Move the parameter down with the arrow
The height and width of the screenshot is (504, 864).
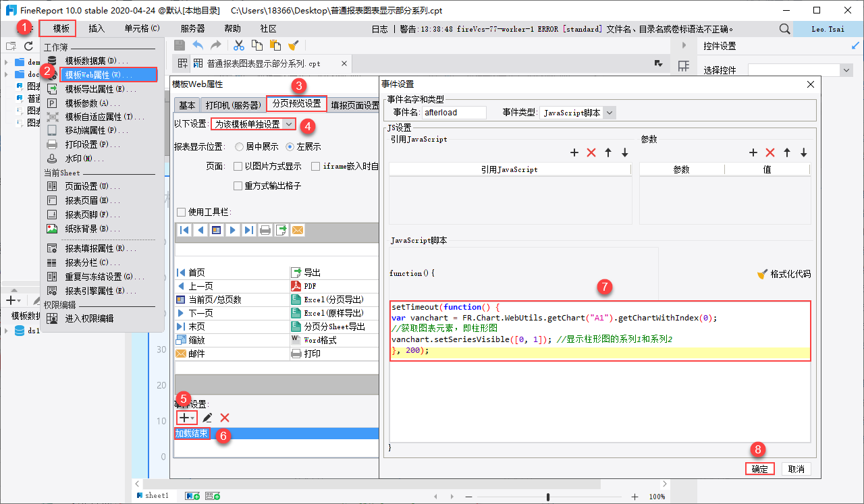pyautogui.click(x=804, y=153)
